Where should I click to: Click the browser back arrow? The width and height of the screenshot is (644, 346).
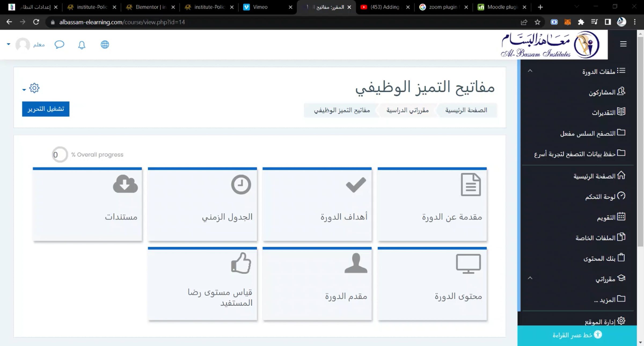[9, 22]
